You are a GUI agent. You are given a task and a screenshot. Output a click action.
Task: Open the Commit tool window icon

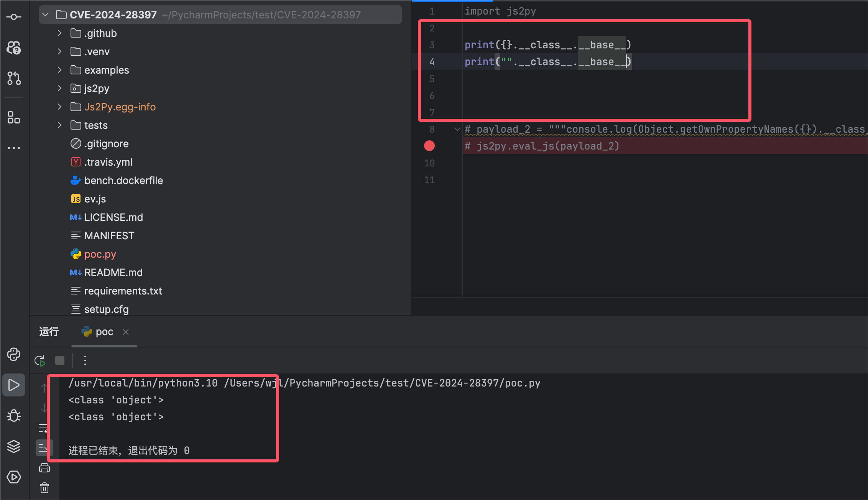(14, 17)
